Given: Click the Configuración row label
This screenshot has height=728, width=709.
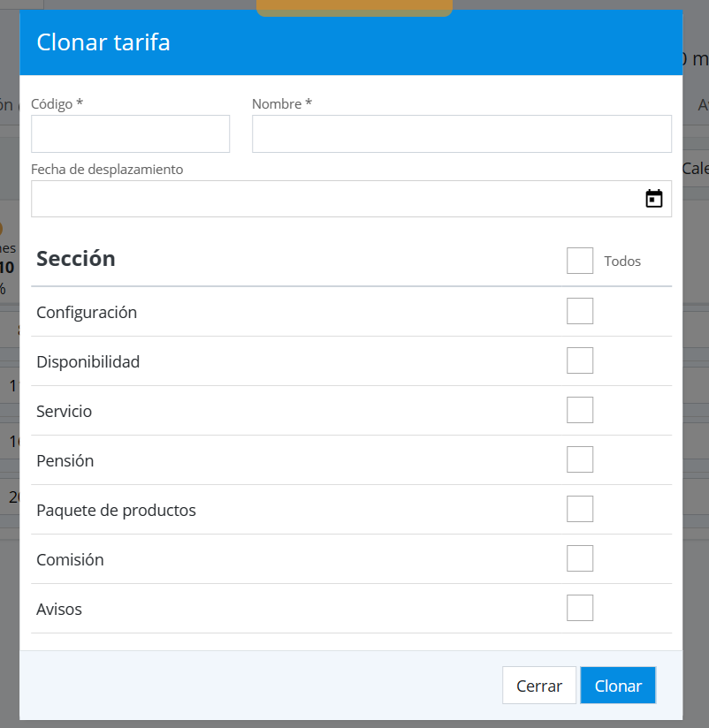Looking at the screenshot, I should click(87, 313).
